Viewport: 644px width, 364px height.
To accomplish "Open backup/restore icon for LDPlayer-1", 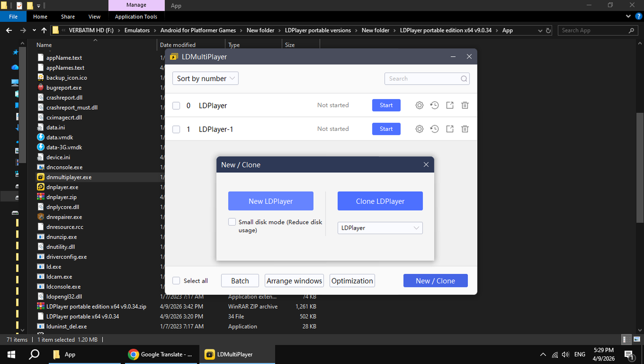I will [435, 129].
